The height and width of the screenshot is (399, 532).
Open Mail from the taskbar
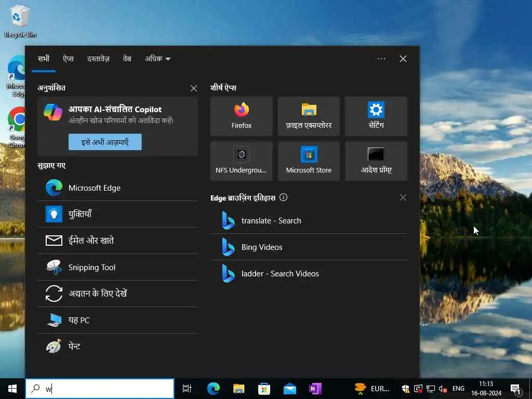[x=290, y=389]
